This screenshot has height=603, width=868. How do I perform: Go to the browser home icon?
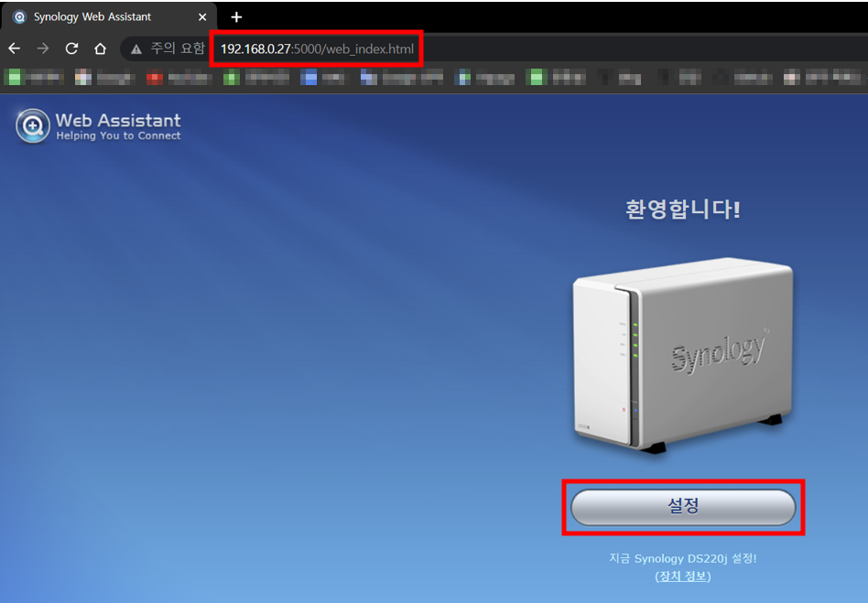point(100,48)
